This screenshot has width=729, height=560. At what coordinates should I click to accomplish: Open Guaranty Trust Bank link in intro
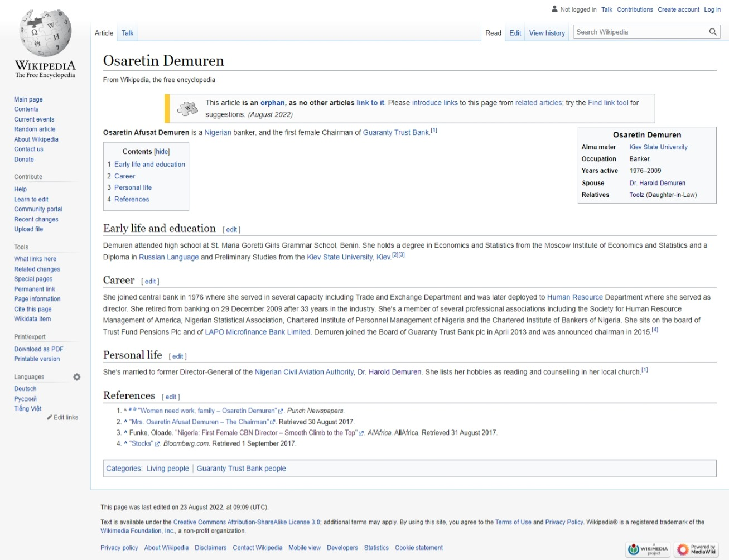(x=396, y=133)
